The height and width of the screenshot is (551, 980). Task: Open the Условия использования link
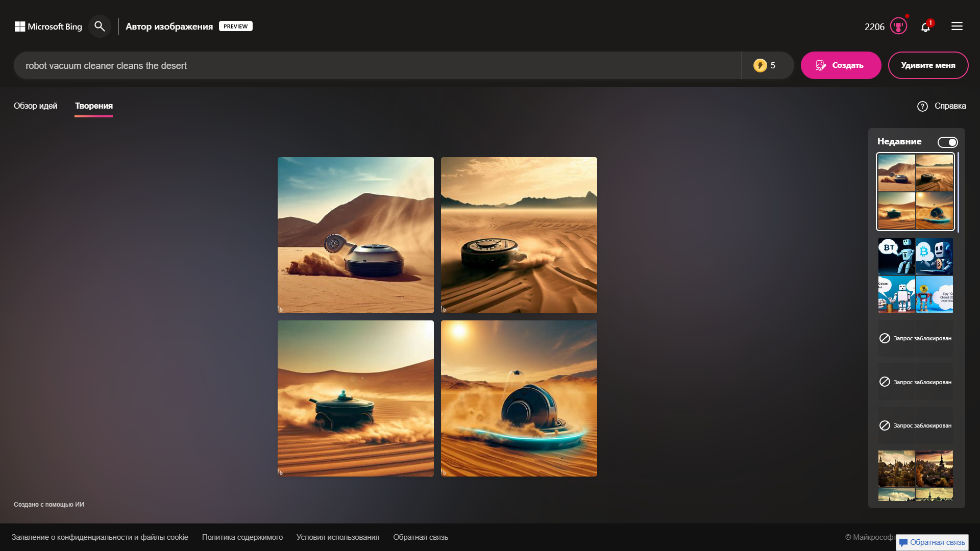coord(338,537)
